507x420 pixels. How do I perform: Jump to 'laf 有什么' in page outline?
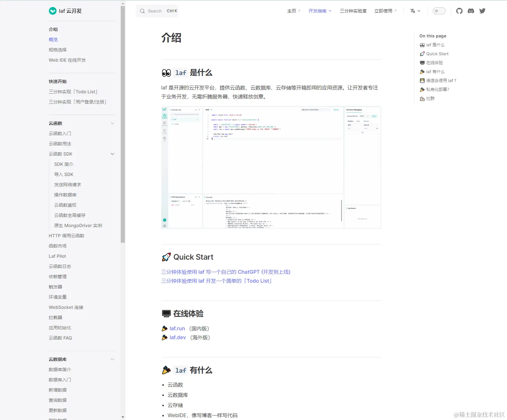click(x=432, y=72)
